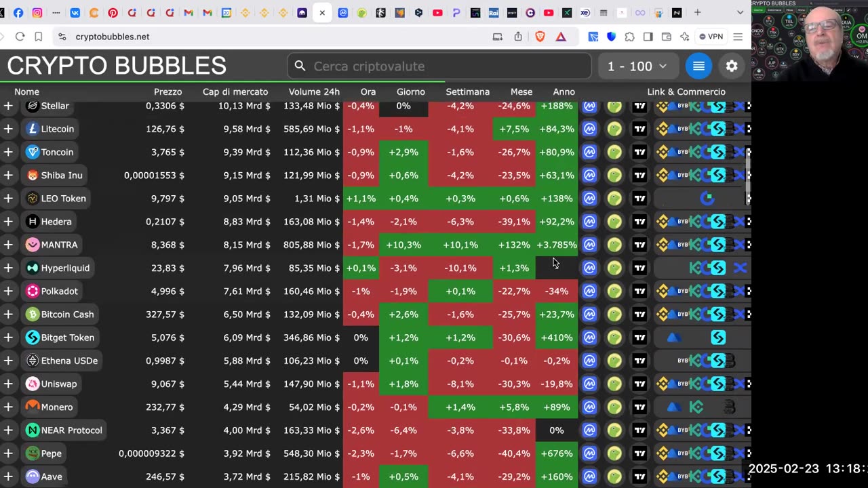Open the tab list chevron in browser

pyautogui.click(x=740, y=12)
